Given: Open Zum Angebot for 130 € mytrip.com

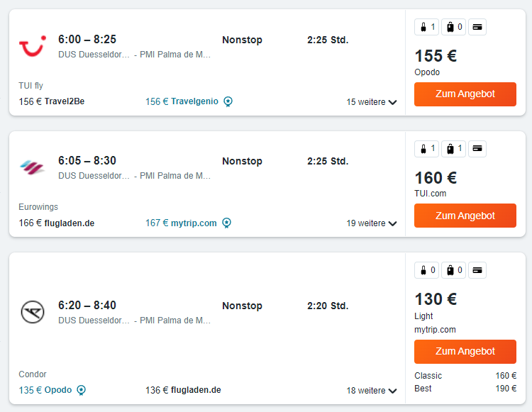Looking at the screenshot, I should click(465, 351).
